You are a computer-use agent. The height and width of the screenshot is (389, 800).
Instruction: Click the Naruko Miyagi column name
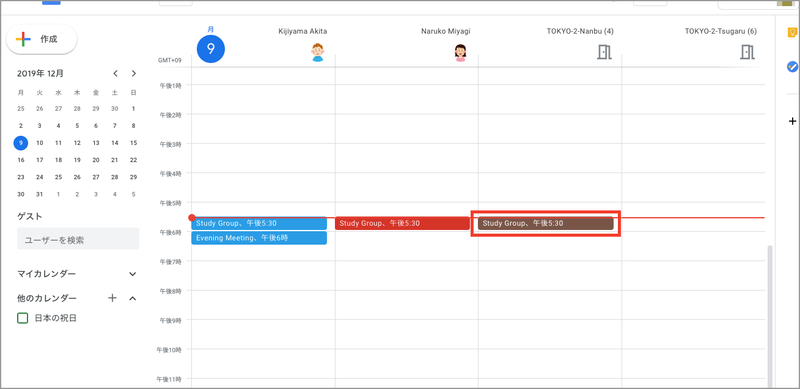[x=445, y=31]
